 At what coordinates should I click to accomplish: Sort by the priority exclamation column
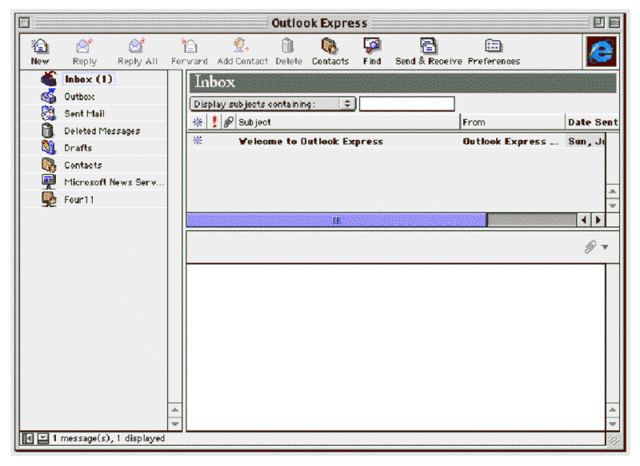point(214,122)
